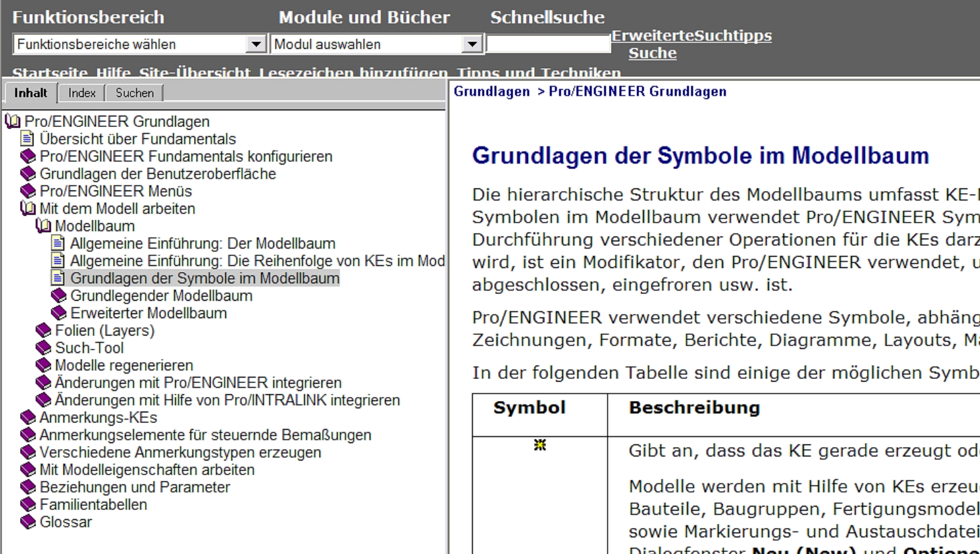Open the Erweiterte Suche link
The image size is (980, 554).
coord(652,44)
